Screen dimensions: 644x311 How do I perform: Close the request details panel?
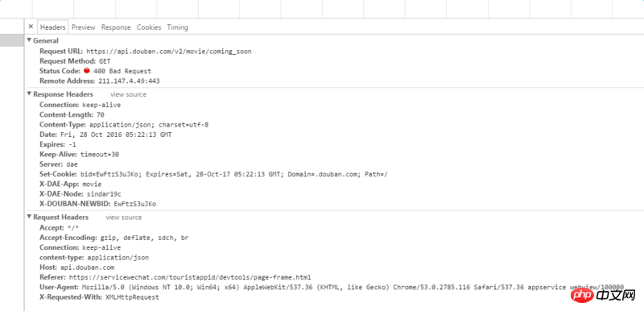[x=31, y=27]
